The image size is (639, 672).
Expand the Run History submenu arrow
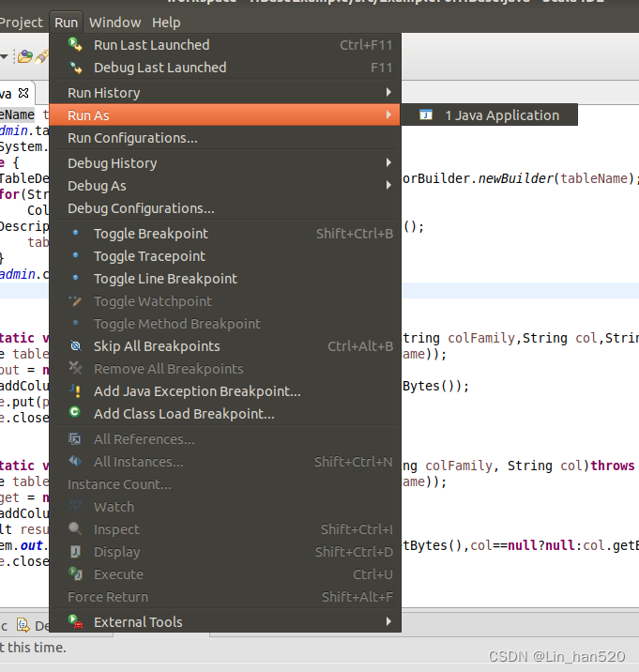(x=388, y=92)
